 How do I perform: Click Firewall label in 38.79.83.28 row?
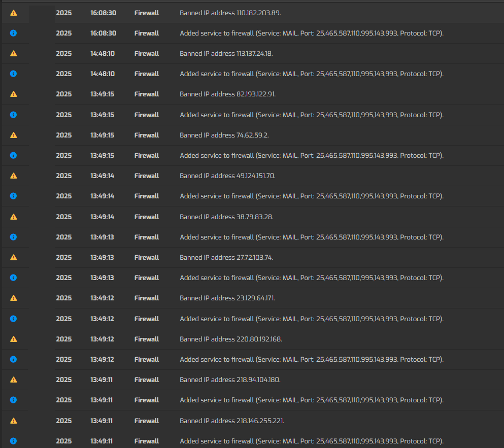click(x=147, y=217)
